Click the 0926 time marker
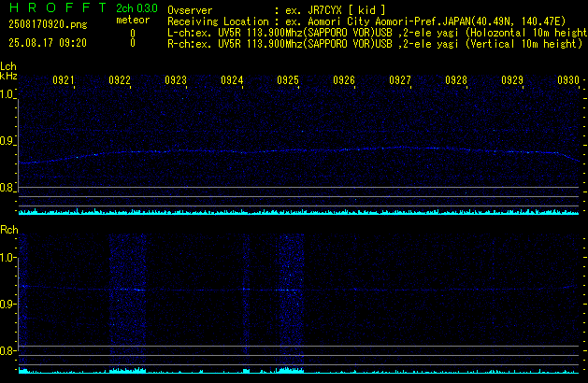Viewport: 588px width, 383px height. tap(344, 80)
